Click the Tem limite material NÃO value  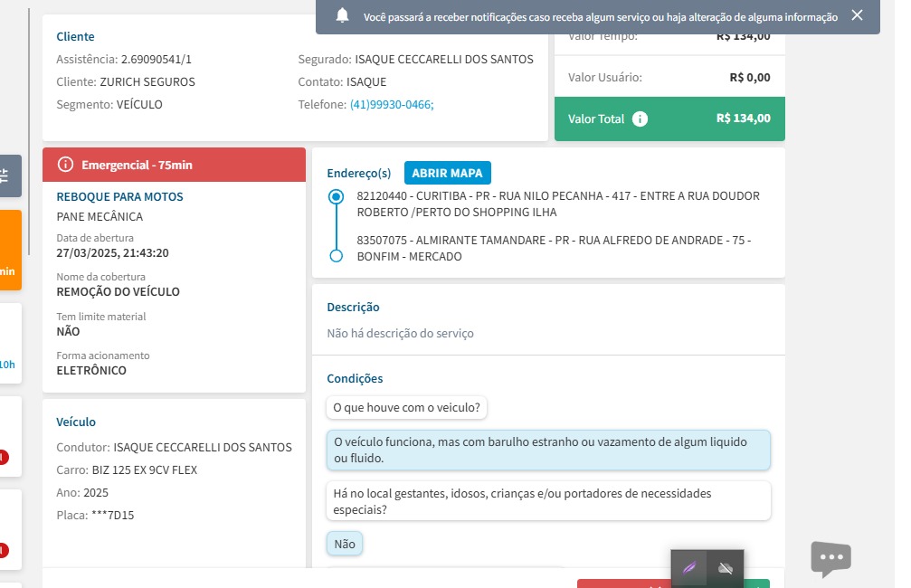coord(68,332)
